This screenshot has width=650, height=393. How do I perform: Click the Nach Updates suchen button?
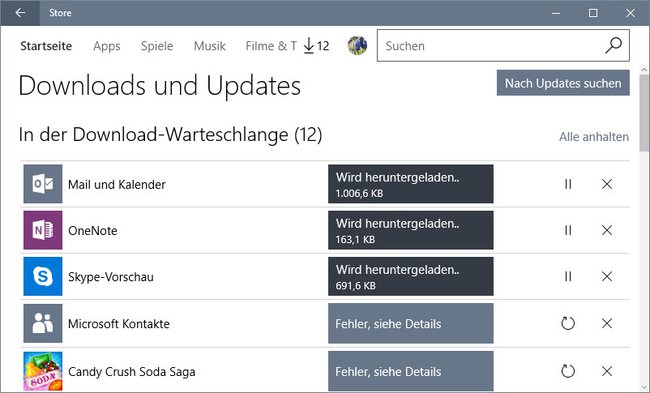pyautogui.click(x=563, y=83)
